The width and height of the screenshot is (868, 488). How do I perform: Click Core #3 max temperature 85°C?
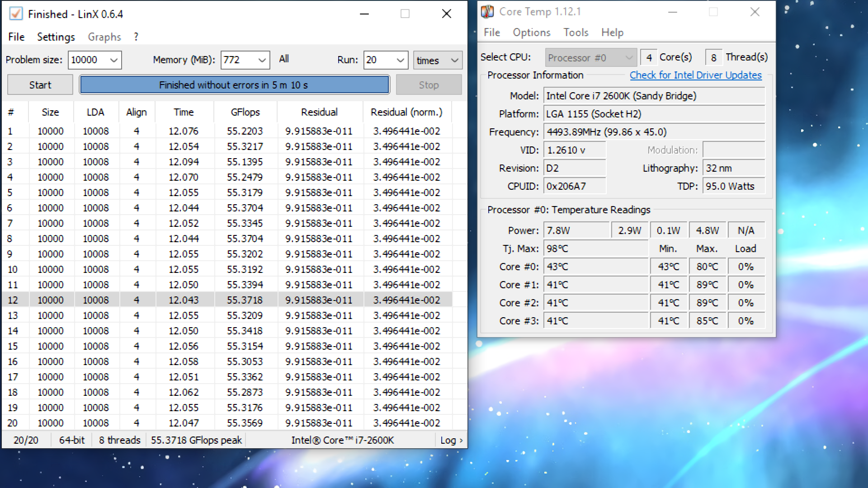pyautogui.click(x=708, y=321)
